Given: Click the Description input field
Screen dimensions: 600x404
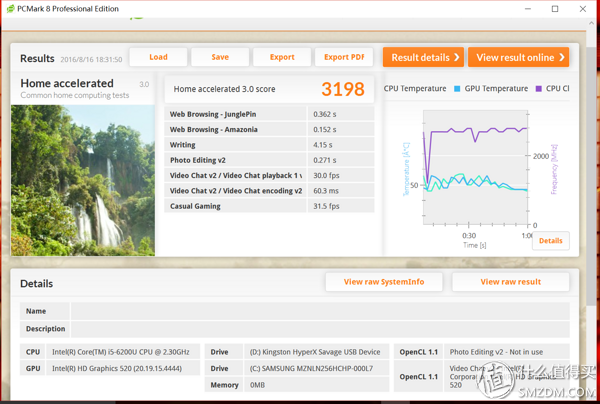Looking at the screenshot, I should click(x=320, y=329).
